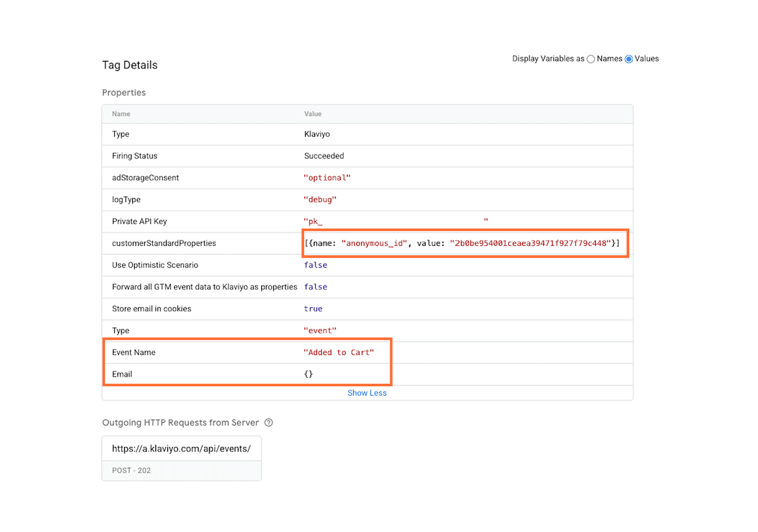
Task: Click true value for Store email in cookies
Action: pyautogui.click(x=313, y=309)
